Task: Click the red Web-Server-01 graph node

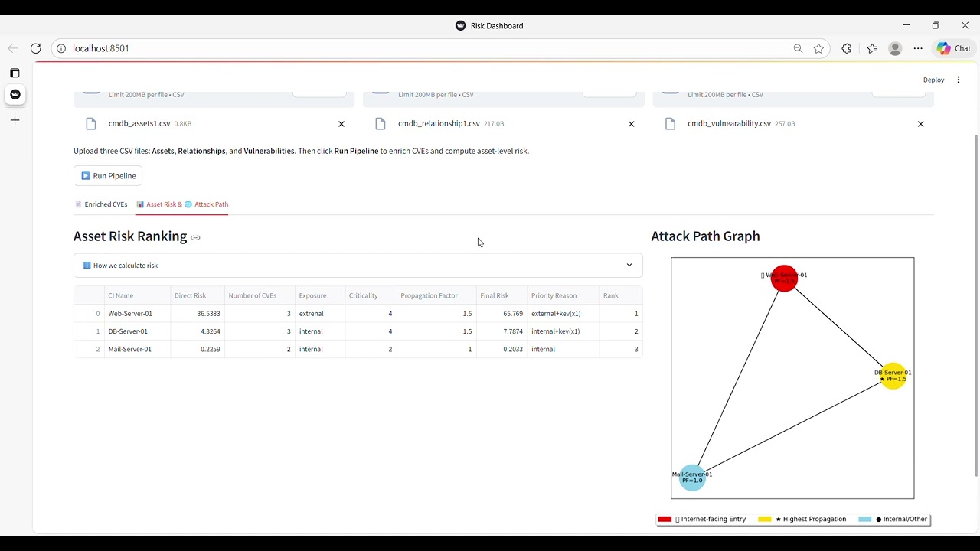Action: [x=784, y=278]
